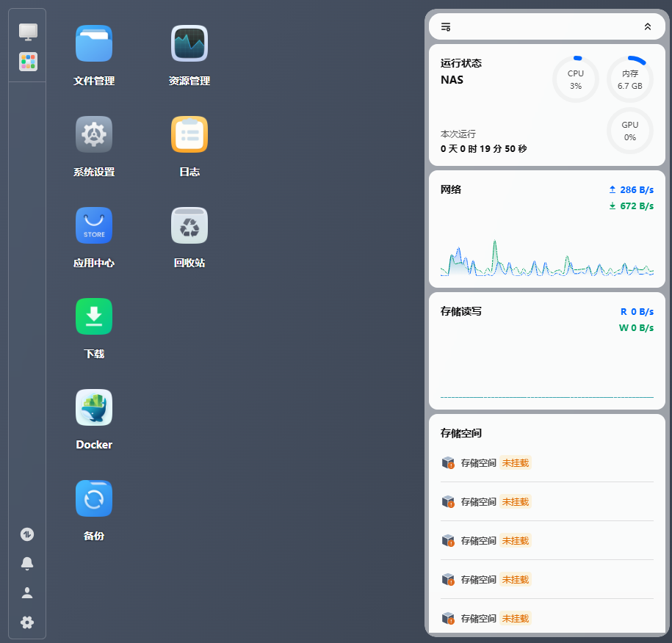The width and height of the screenshot is (672, 643).
Task: Open the 日志 log app
Action: pos(189,134)
